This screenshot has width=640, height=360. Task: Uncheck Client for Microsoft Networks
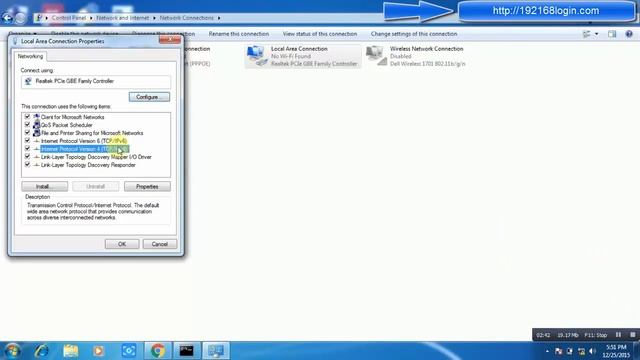pos(27,117)
